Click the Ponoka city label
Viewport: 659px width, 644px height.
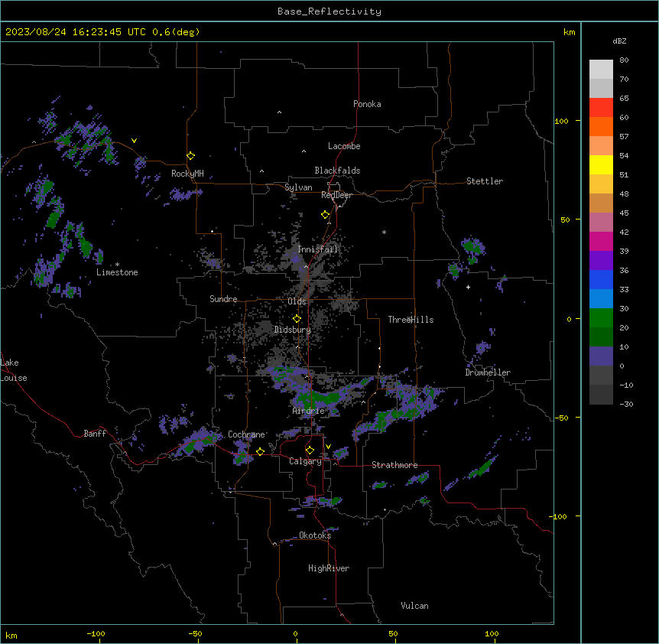(x=367, y=104)
